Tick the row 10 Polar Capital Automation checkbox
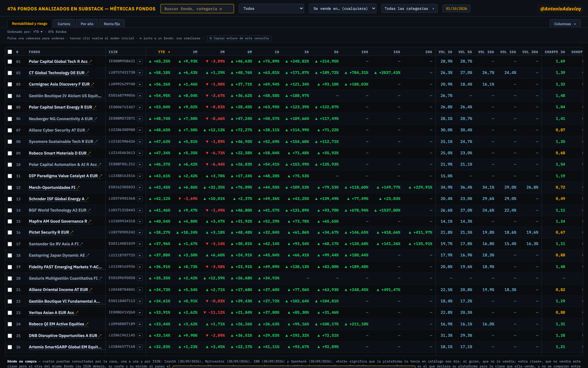Viewport: 588px width, 368px height. 10,165
